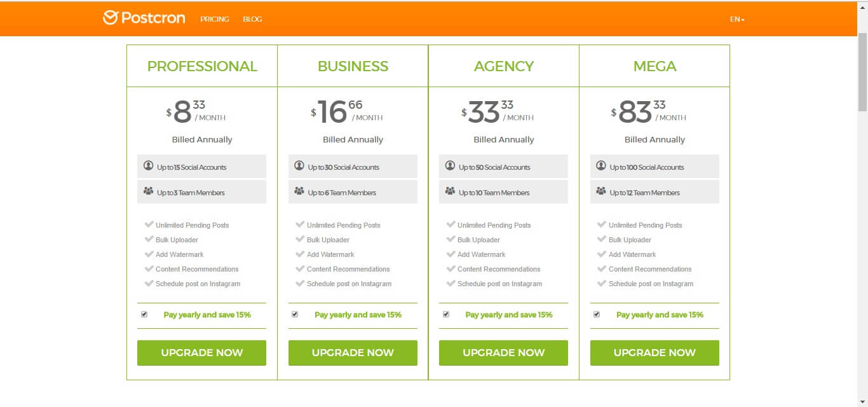Uncheck the yearly payment checkbox in Mega plan
Screen dimensions: 868x407
pos(597,314)
